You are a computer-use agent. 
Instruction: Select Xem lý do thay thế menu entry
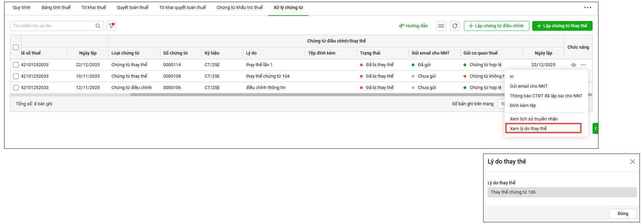click(x=543, y=128)
